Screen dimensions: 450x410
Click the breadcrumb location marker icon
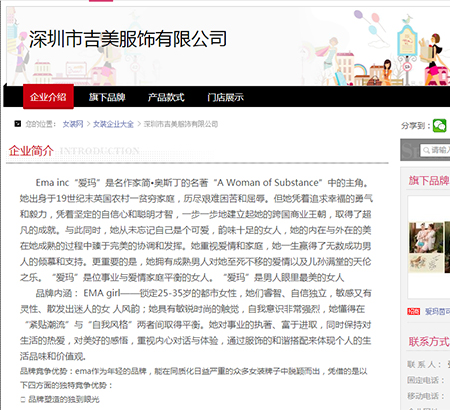pyautogui.click(x=17, y=124)
